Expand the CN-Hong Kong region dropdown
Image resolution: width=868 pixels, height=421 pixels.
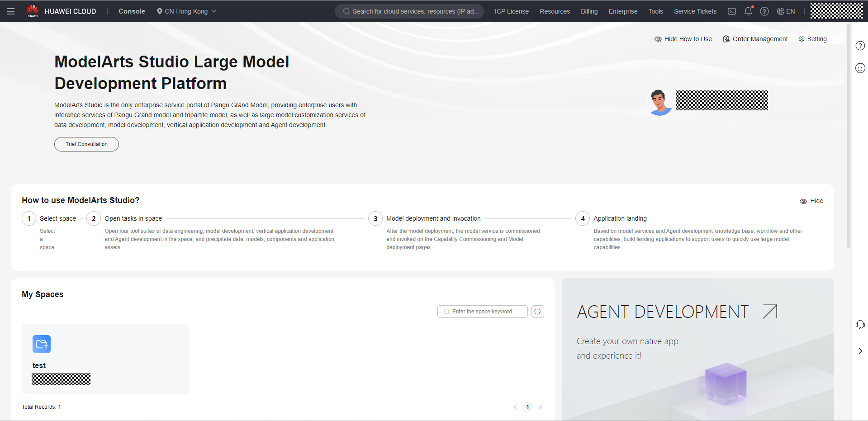[186, 11]
